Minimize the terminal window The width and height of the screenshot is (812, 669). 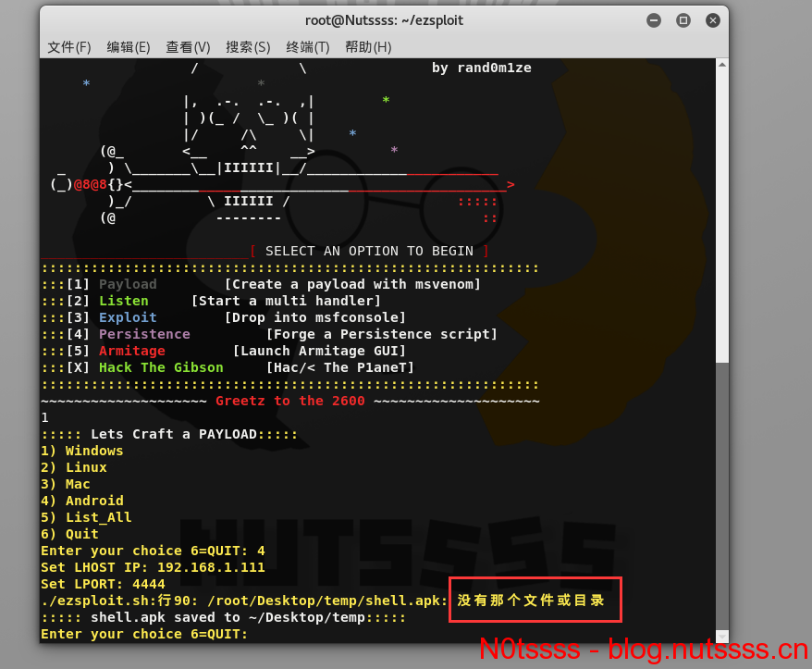point(654,20)
